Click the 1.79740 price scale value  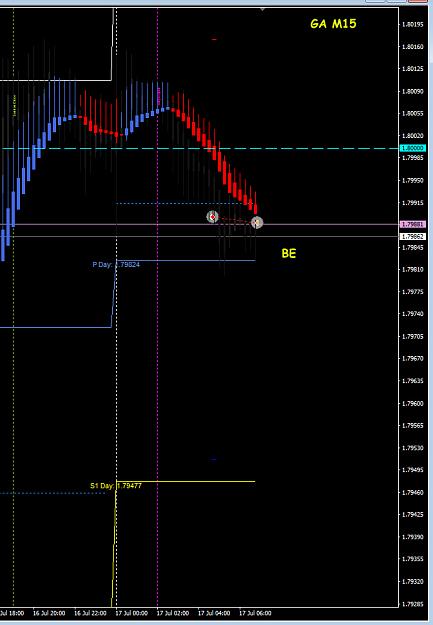click(x=413, y=314)
